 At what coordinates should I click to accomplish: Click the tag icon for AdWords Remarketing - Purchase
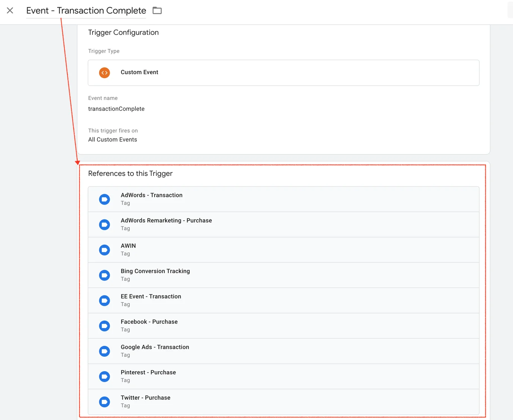point(104,225)
